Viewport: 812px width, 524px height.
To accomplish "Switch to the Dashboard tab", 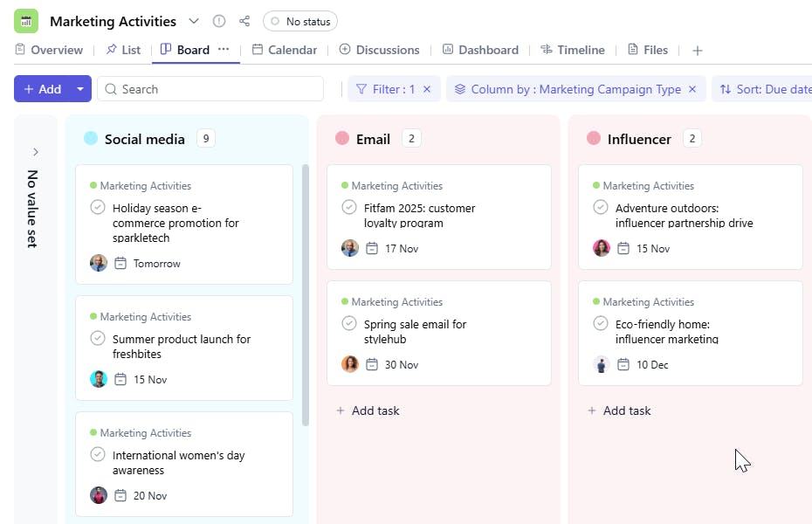I will click(480, 50).
